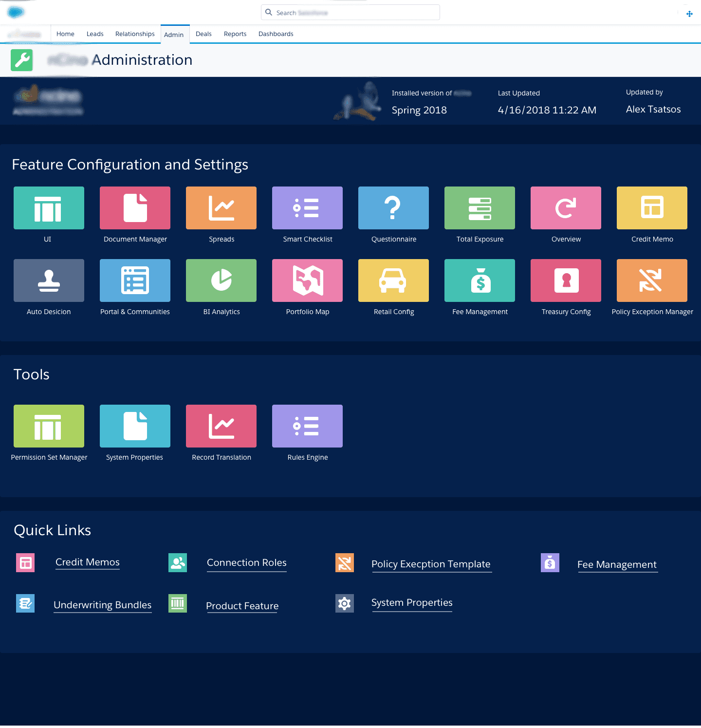The height and width of the screenshot is (728, 701).
Task: Open the Dashboards tab
Action: 276,34
